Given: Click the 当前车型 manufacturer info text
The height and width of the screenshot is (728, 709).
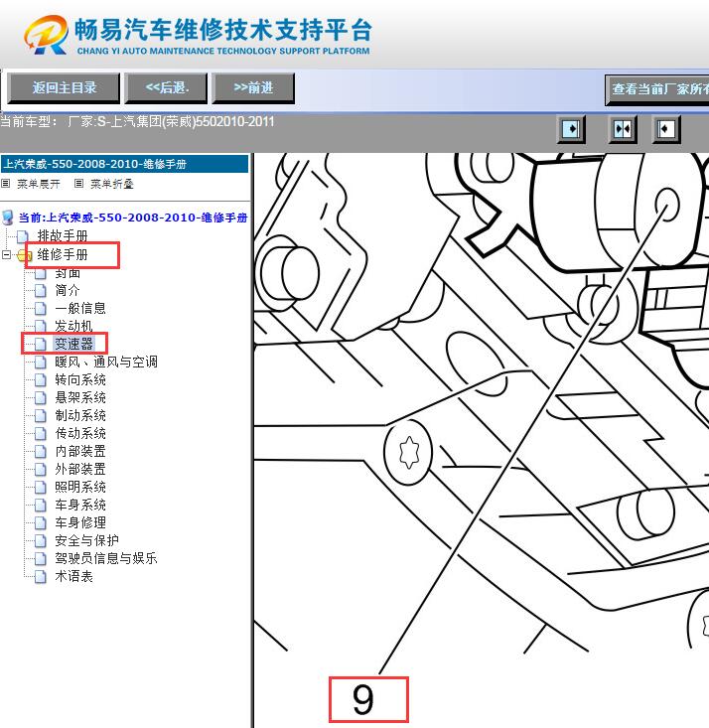Looking at the screenshot, I should coord(137,121).
